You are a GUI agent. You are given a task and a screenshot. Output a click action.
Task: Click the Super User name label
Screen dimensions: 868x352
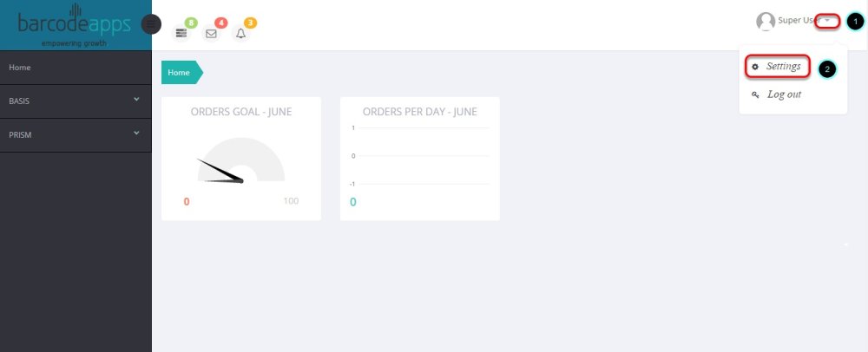click(796, 20)
